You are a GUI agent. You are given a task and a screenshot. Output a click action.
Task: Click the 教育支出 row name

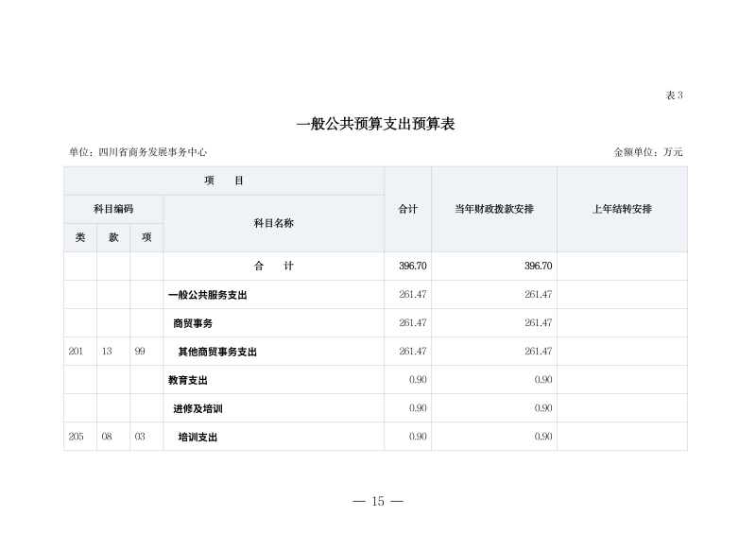(187, 380)
